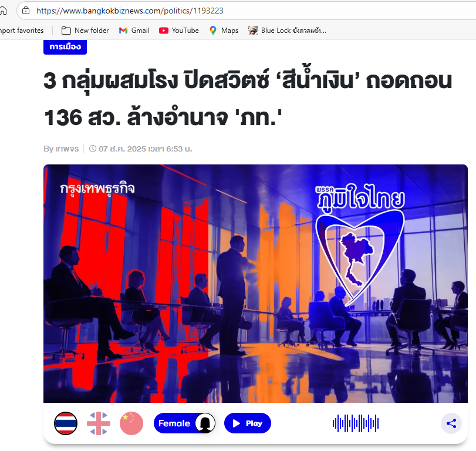View site information lock icon in the address bar
This screenshot has width=476, height=451.
tap(26, 11)
